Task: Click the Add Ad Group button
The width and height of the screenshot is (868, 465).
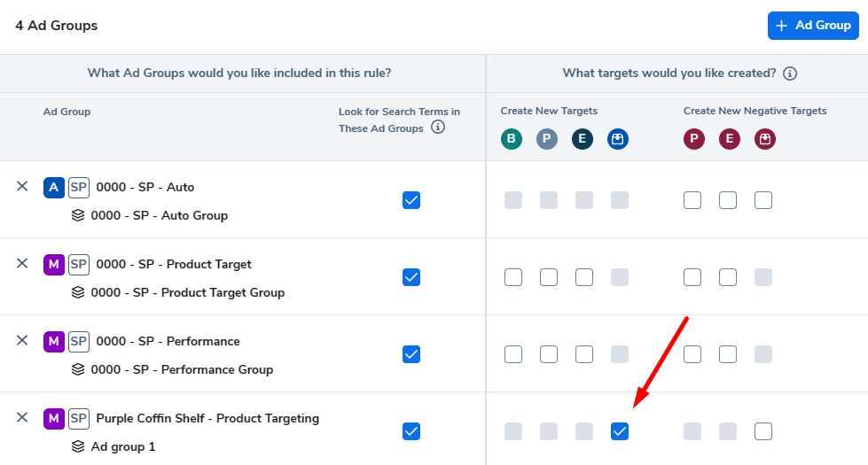Action: (813, 26)
